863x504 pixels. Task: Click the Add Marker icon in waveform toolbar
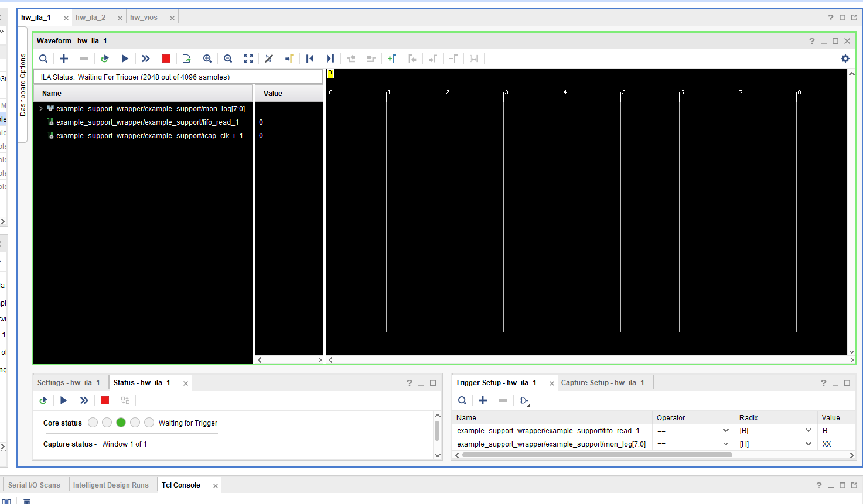tap(391, 59)
